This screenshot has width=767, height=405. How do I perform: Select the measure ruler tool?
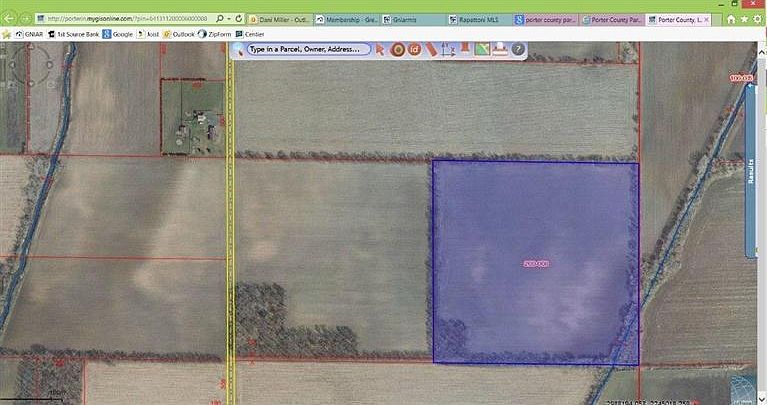click(x=431, y=49)
